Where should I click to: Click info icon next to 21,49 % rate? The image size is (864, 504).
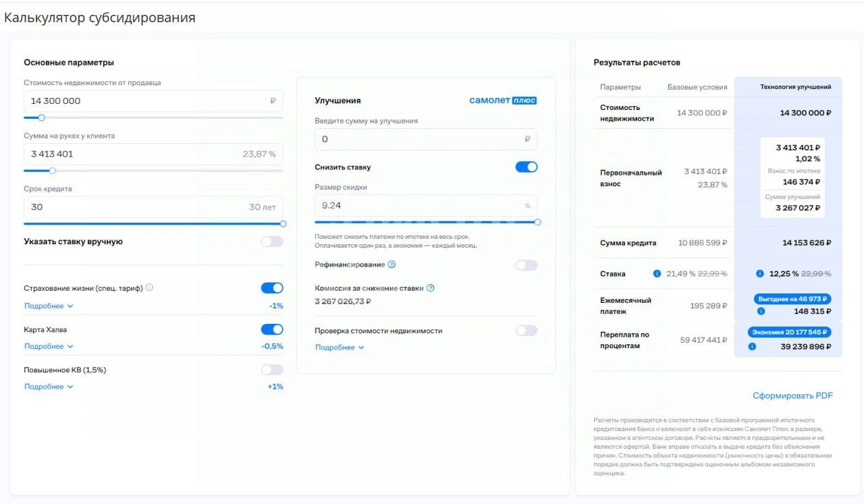(657, 274)
